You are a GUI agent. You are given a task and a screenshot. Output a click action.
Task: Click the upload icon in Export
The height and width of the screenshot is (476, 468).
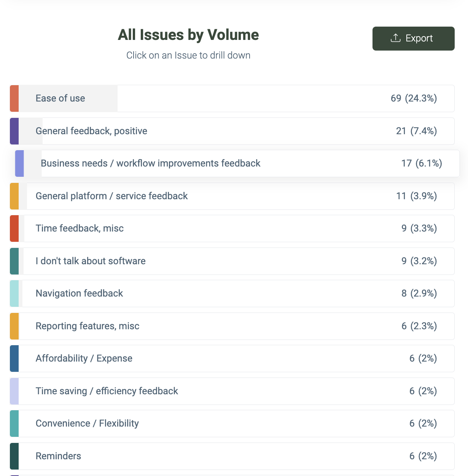(396, 38)
